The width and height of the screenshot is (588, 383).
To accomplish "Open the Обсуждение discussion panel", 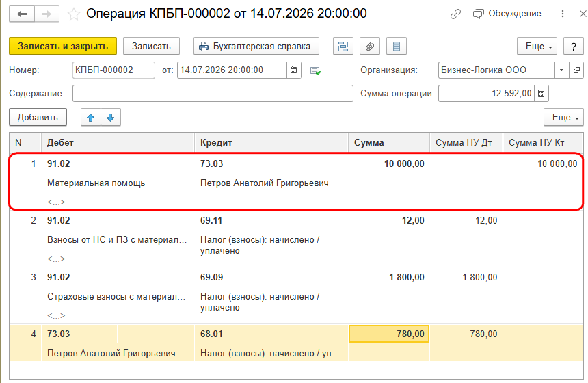I will (507, 14).
